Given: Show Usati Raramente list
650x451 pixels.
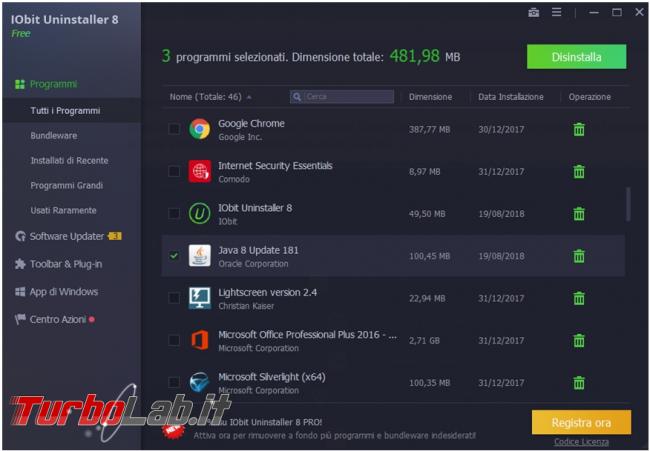Looking at the screenshot, I should coord(63,210).
